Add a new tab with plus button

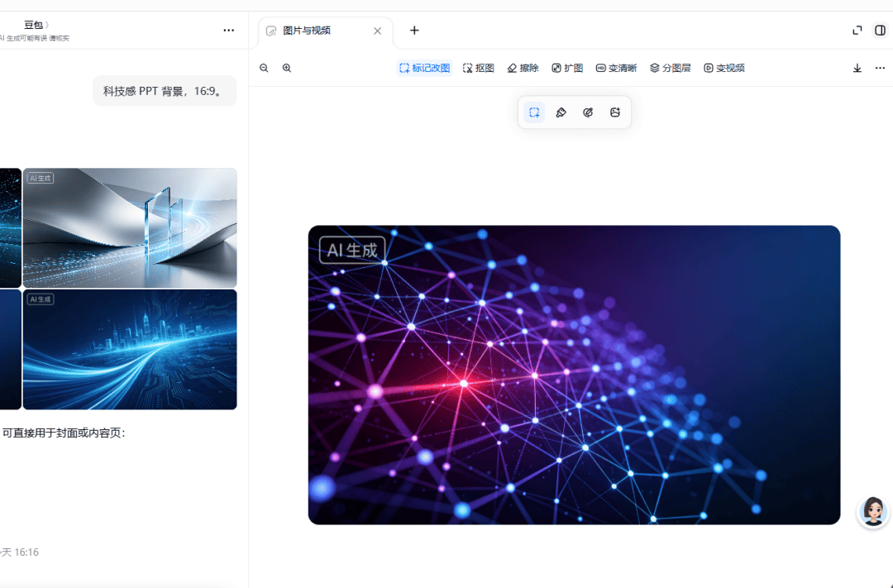tap(414, 31)
